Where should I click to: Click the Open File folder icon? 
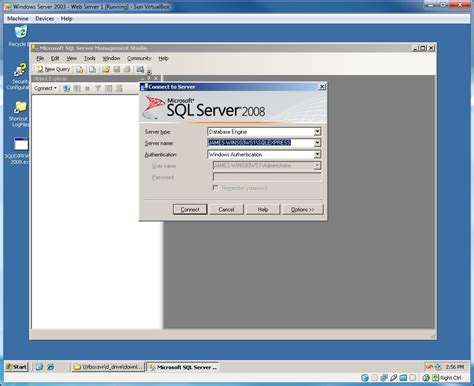(x=106, y=69)
